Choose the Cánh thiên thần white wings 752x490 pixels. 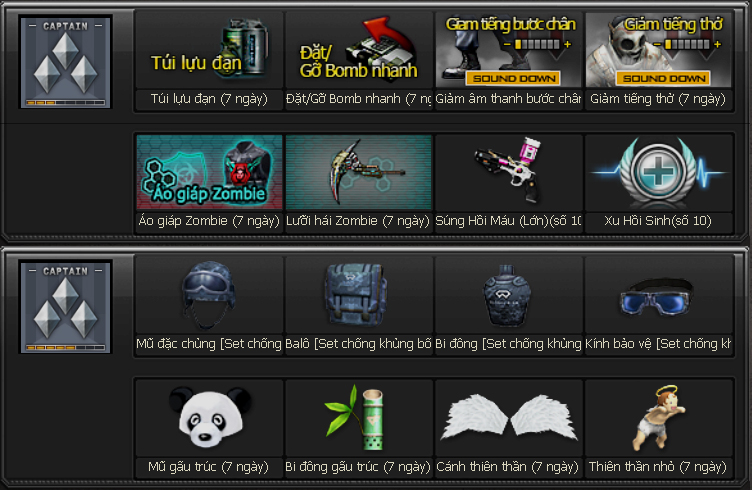[x=508, y=418]
